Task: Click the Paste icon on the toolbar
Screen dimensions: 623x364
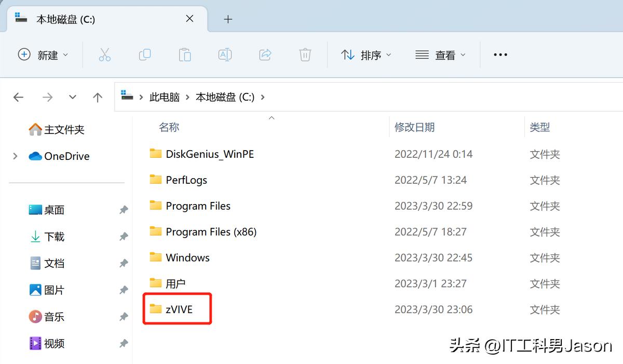Action: point(185,55)
